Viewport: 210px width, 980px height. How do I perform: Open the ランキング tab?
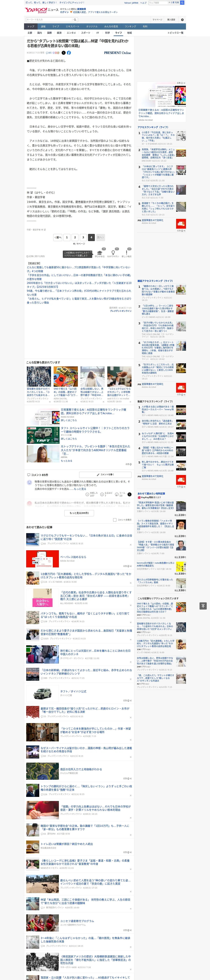[x=130, y=27]
